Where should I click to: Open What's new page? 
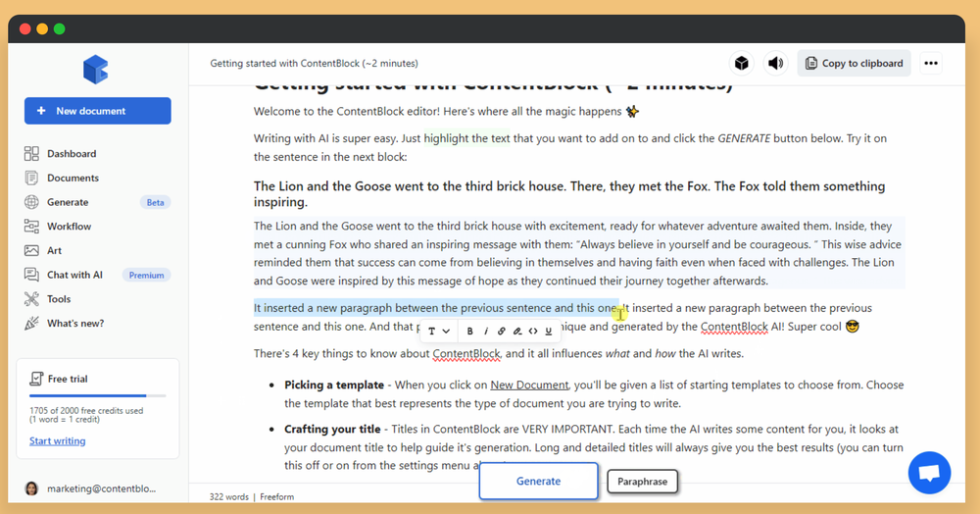(75, 324)
